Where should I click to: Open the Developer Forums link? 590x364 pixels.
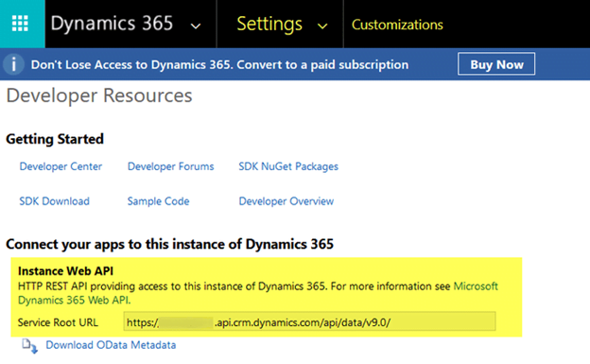[x=170, y=166]
